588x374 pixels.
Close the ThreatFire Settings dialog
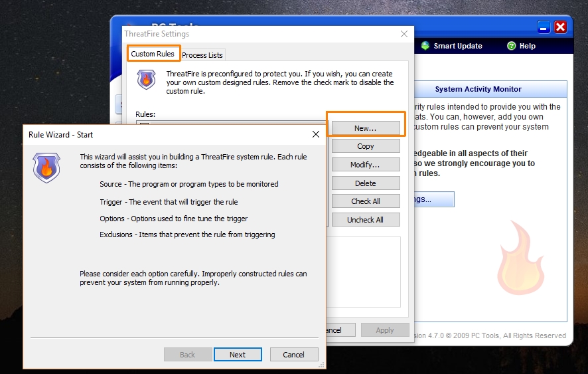pos(404,34)
